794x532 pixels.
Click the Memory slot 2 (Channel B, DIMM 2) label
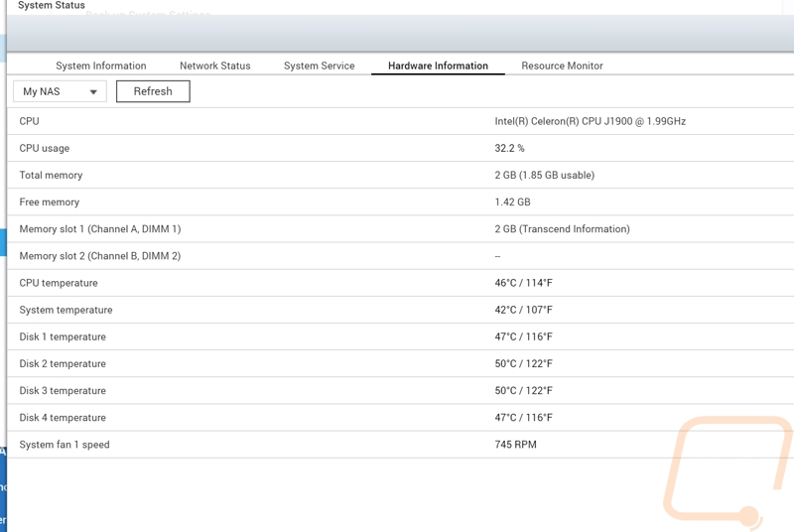(100, 256)
